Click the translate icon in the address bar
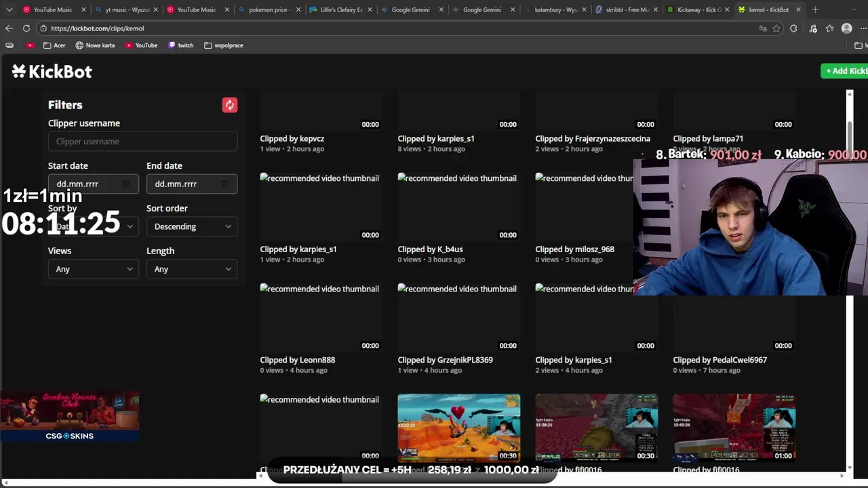 point(763,28)
